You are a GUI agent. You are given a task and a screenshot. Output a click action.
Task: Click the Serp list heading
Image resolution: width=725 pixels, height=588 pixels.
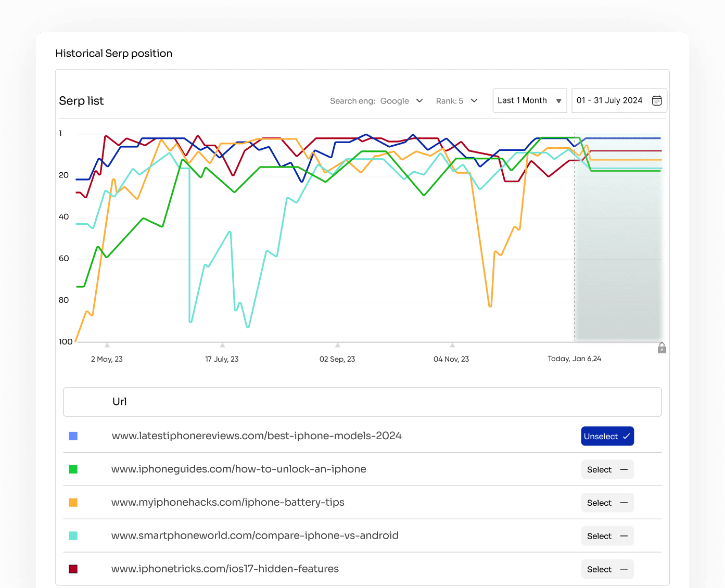pos(81,100)
